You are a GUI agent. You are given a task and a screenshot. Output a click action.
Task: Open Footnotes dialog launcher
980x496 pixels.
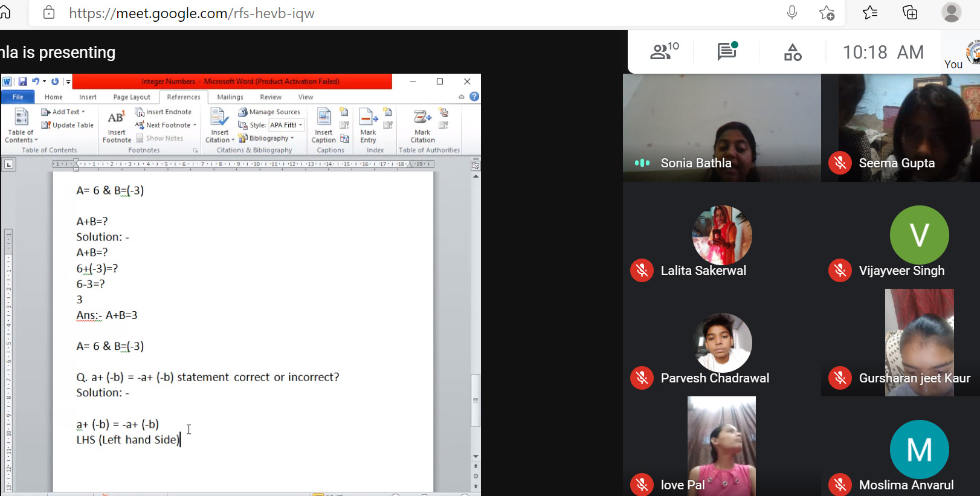pos(195,150)
